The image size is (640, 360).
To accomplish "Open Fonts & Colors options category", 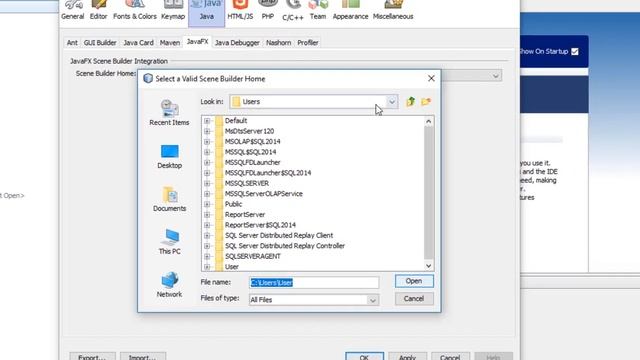I will coord(135,11).
